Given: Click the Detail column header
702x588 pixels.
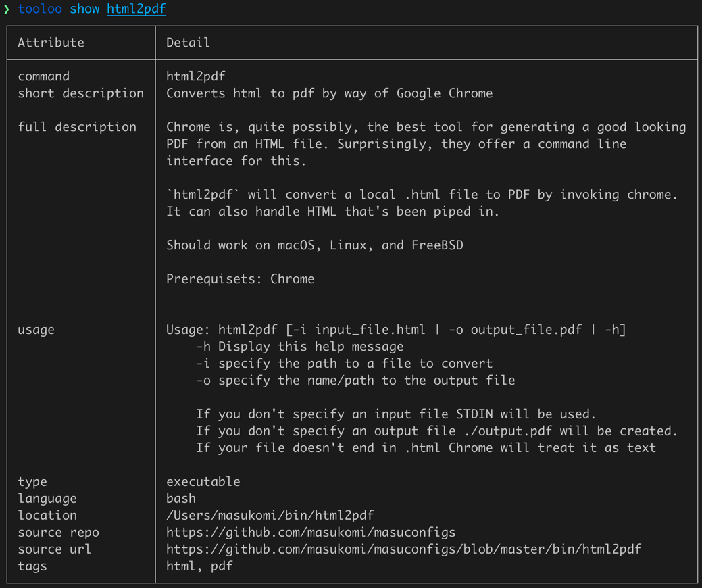Looking at the screenshot, I should pos(188,42).
